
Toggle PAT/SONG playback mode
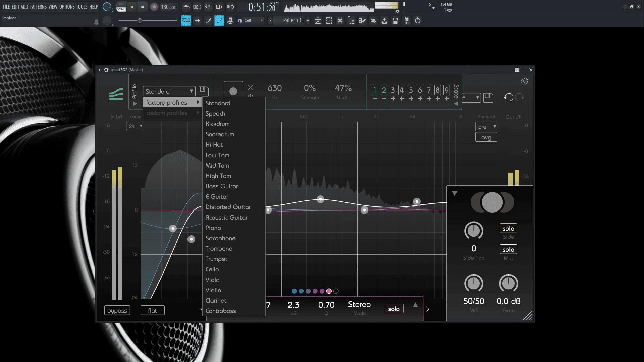[121, 7]
